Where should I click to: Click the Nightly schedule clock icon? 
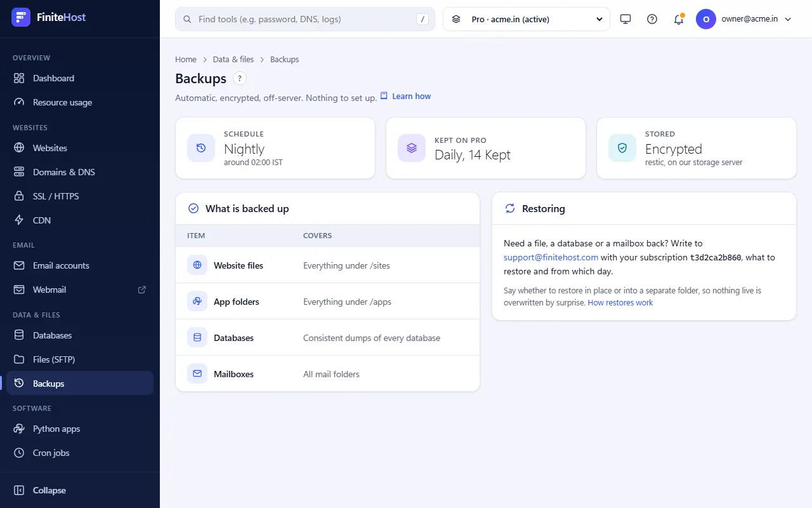pyautogui.click(x=201, y=148)
